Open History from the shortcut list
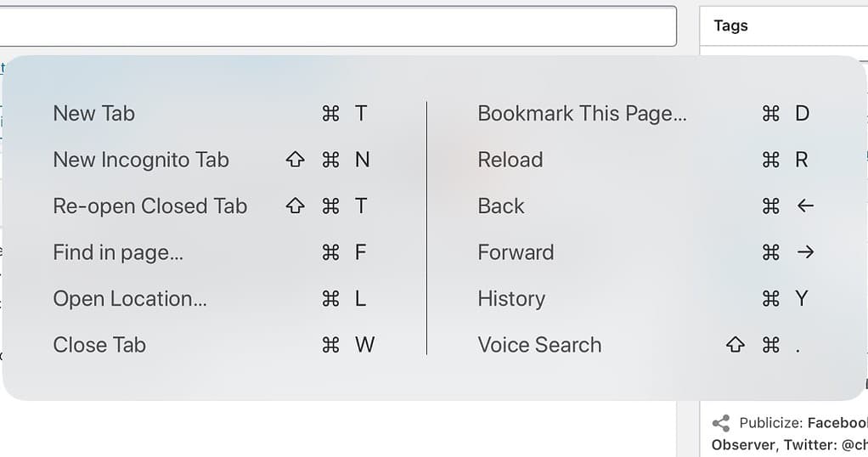Screen dimensions: 868x457 tap(511, 299)
